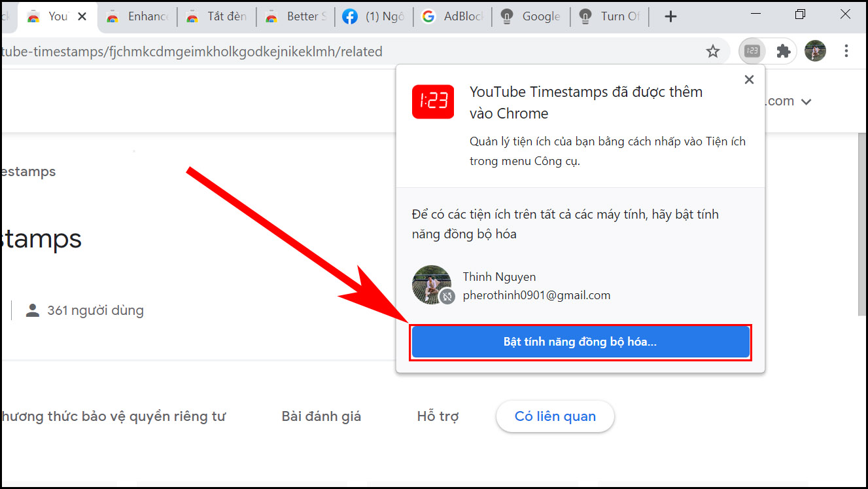Open the lightbulb "Google" browser tab
The width and height of the screenshot is (868, 489).
531,16
